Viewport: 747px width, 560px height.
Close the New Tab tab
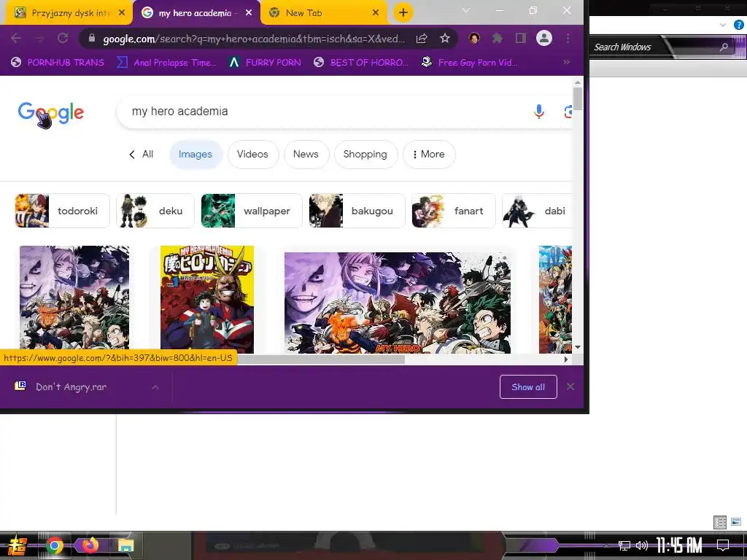376,13
